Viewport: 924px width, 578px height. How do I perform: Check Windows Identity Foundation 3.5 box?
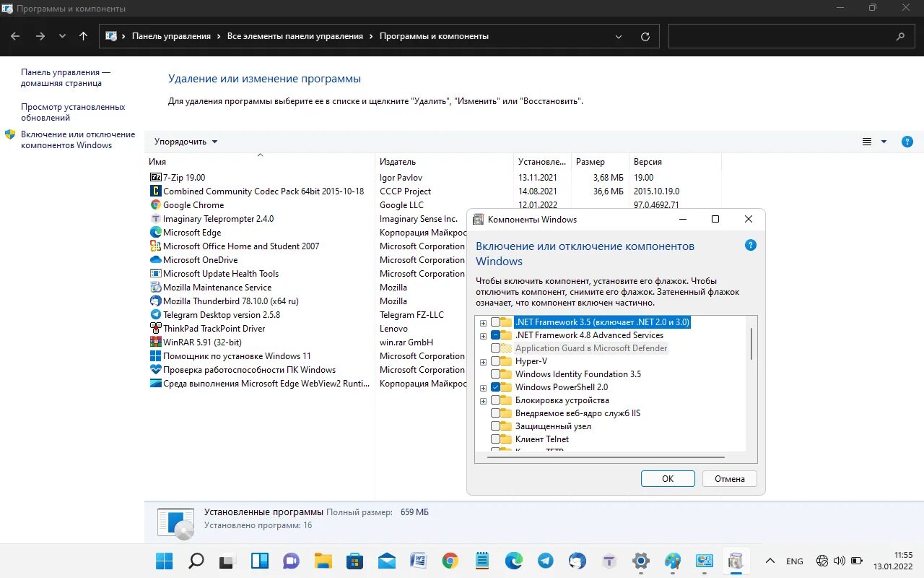[495, 374]
